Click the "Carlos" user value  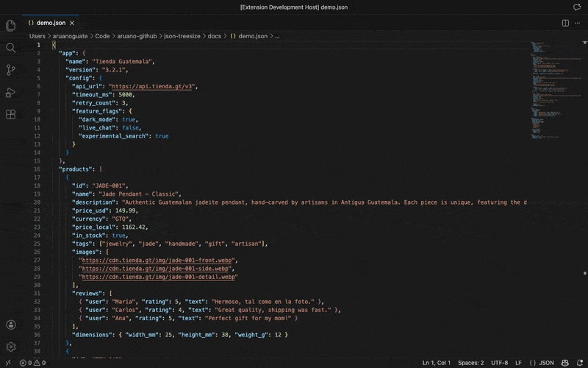[125, 310]
